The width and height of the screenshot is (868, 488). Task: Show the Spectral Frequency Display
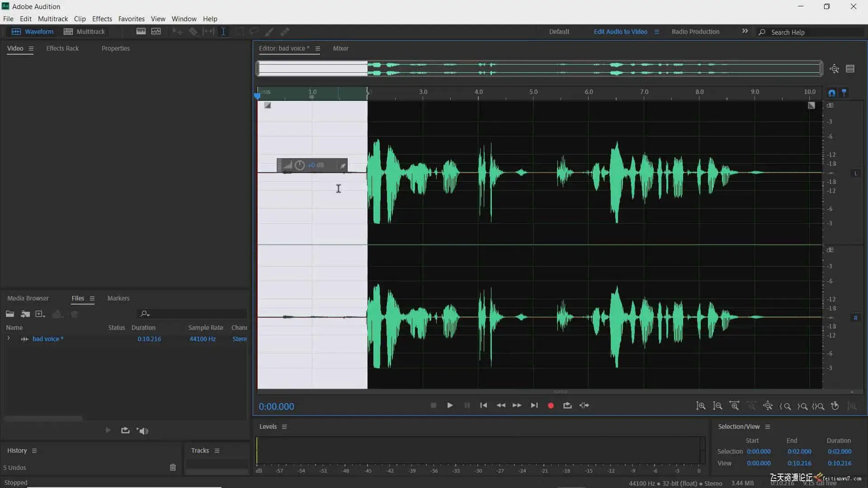point(141,32)
